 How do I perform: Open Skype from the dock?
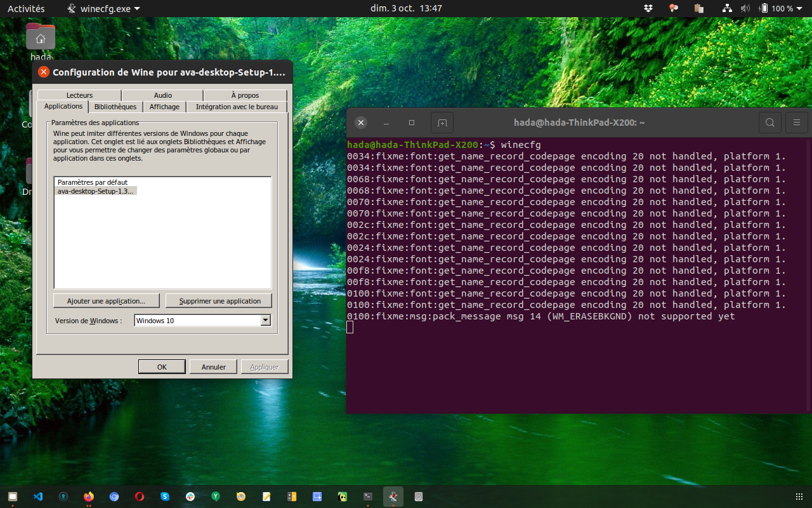click(x=165, y=497)
